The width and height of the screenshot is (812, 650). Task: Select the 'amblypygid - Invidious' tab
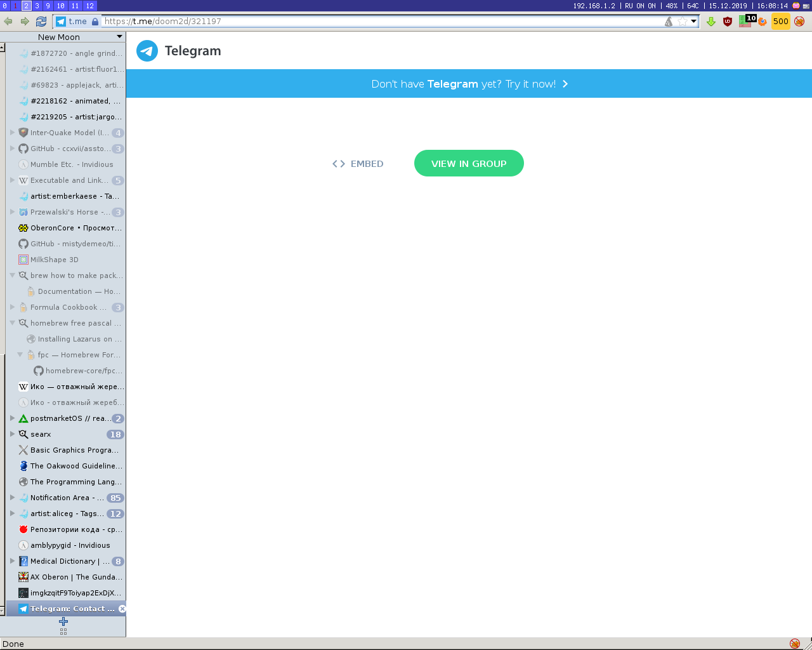(x=66, y=545)
